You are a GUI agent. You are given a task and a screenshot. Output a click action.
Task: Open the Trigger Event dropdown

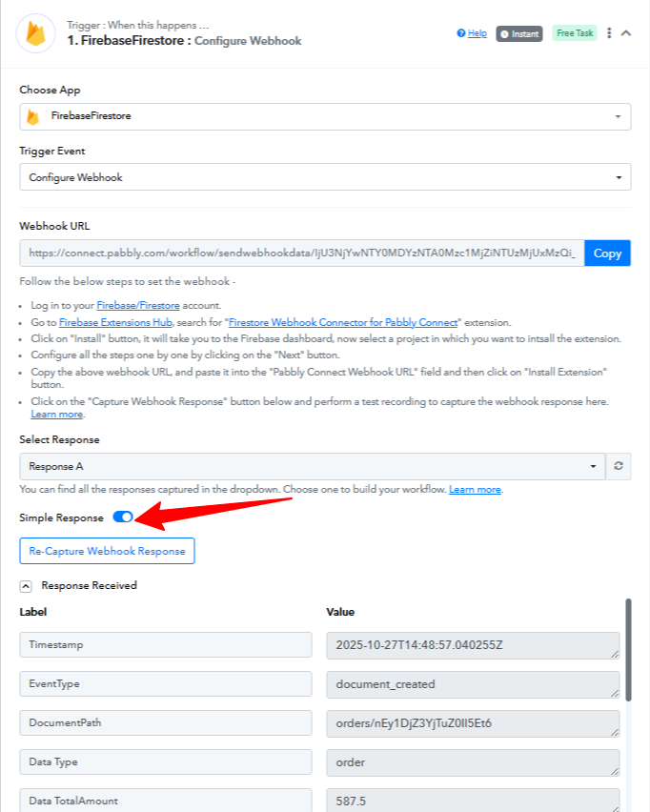coord(325,177)
